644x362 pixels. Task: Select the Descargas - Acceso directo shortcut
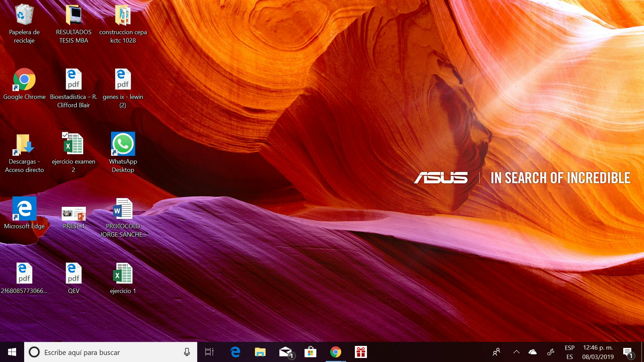24,153
